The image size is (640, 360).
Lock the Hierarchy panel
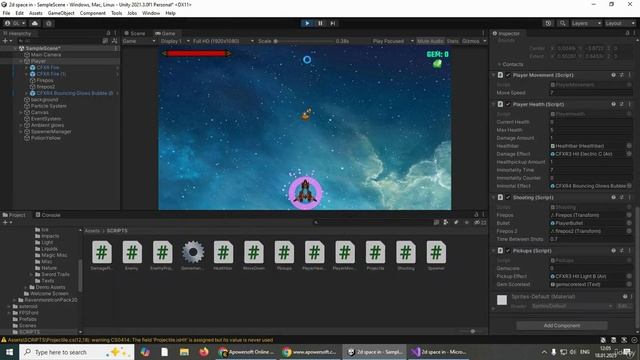(108, 33)
